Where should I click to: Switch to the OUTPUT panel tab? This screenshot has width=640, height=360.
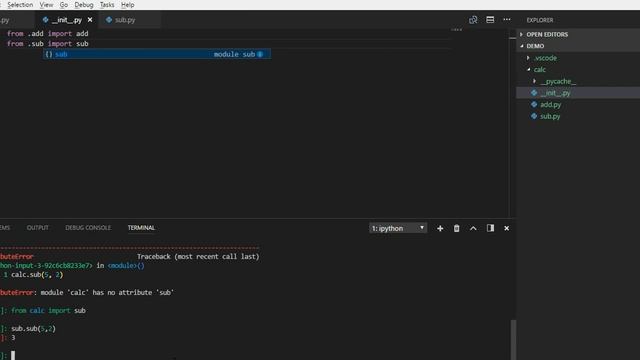38,228
